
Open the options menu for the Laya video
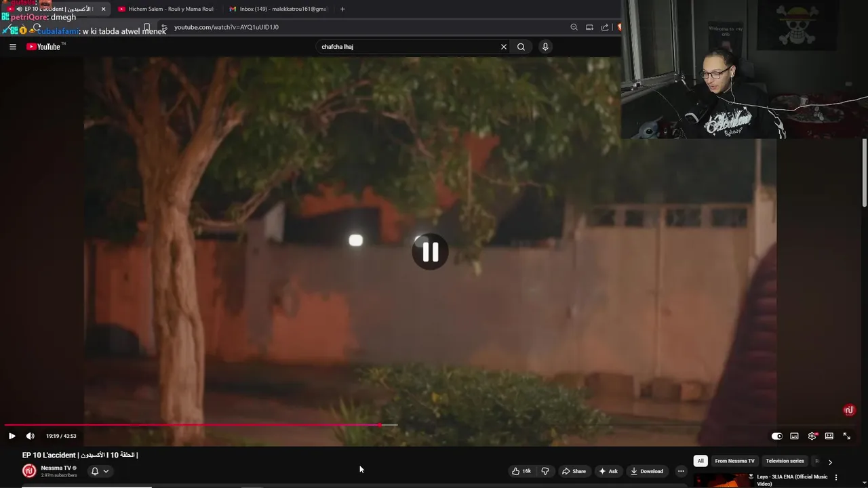click(x=836, y=477)
